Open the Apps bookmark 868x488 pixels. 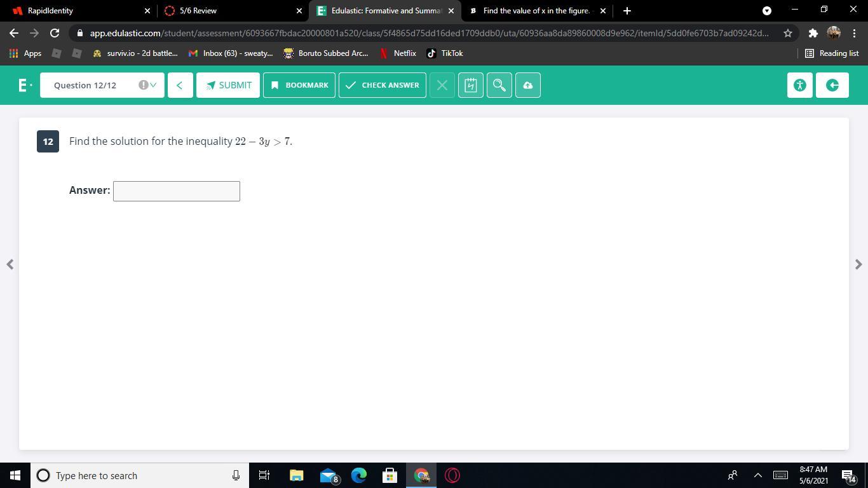pos(25,53)
